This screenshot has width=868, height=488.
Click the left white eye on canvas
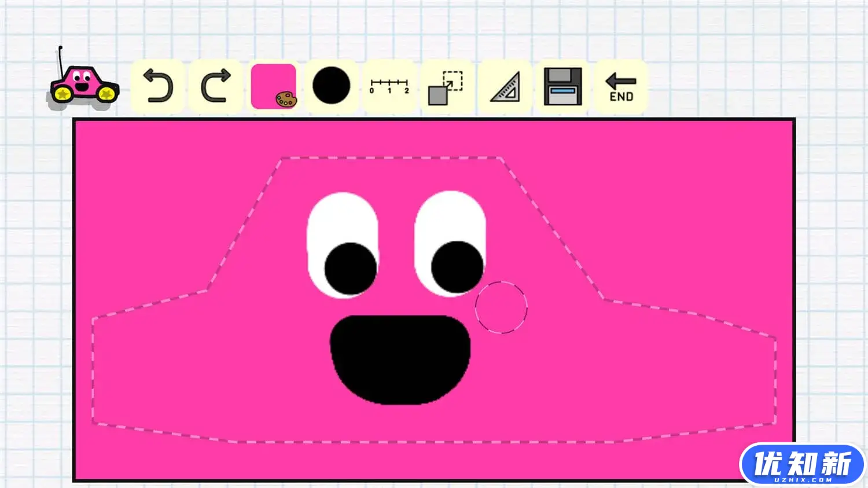[x=343, y=245]
